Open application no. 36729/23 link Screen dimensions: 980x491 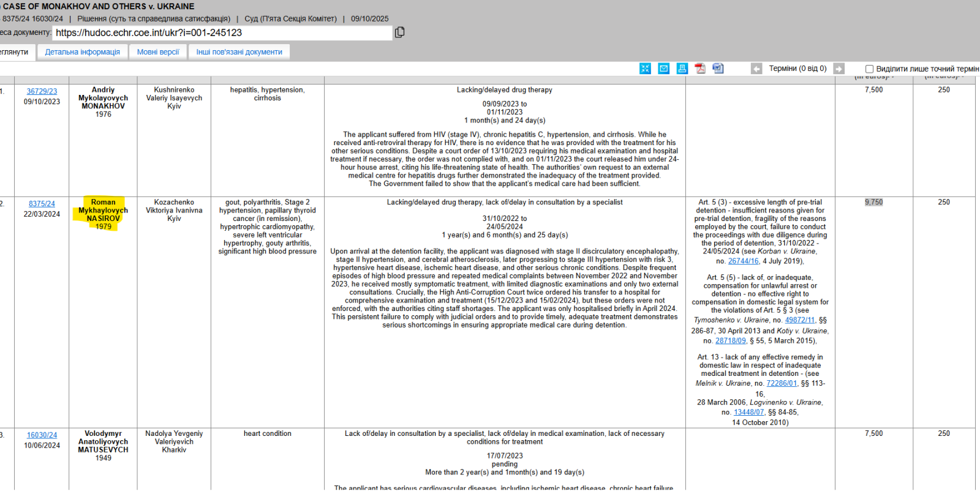click(42, 91)
